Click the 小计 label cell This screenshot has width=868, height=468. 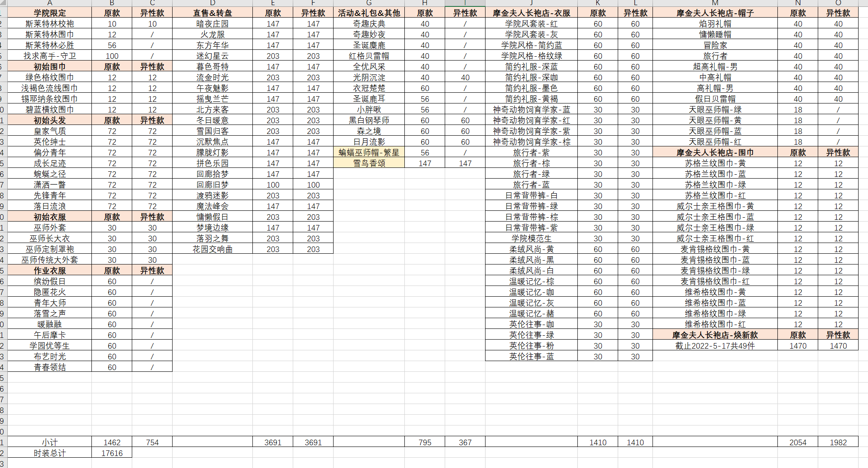point(50,442)
